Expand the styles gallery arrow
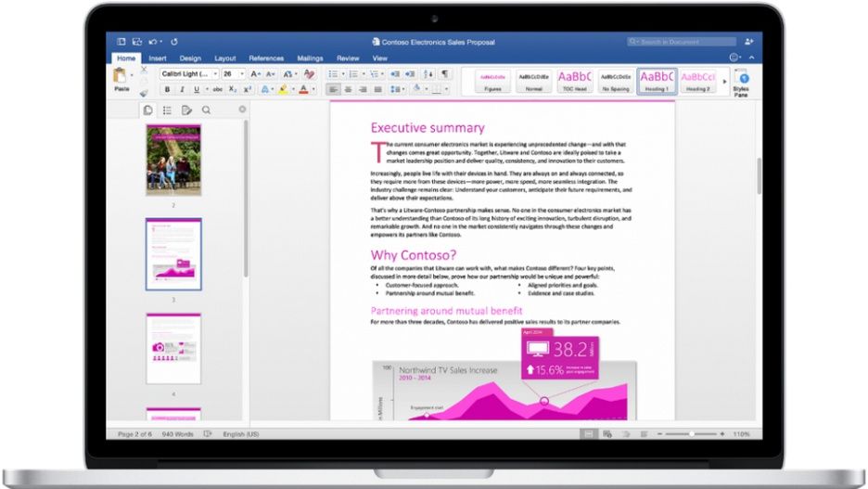Image resolution: width=868 pixels, height=489 pixels. click(724, 82)
